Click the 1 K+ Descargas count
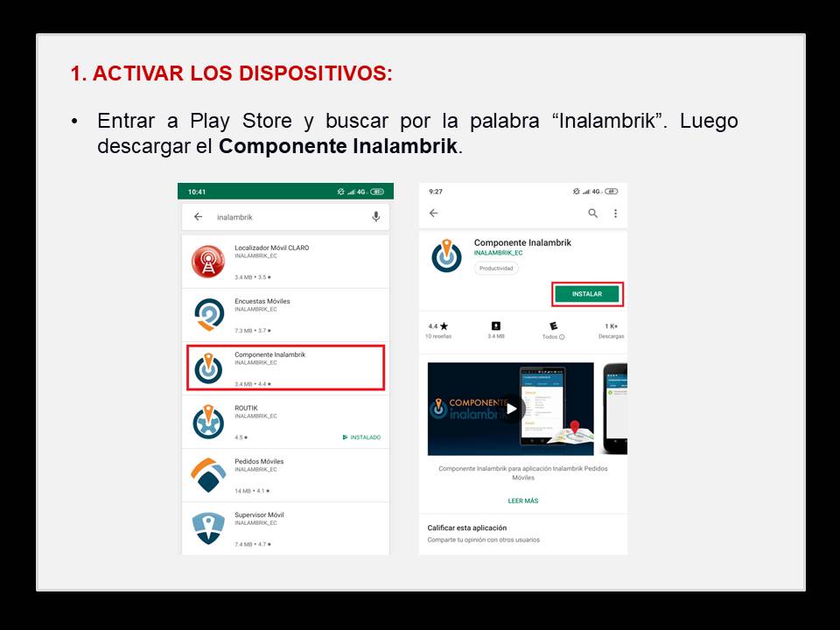The width and height of the screenshot is (840, 630). coord(612,331)
